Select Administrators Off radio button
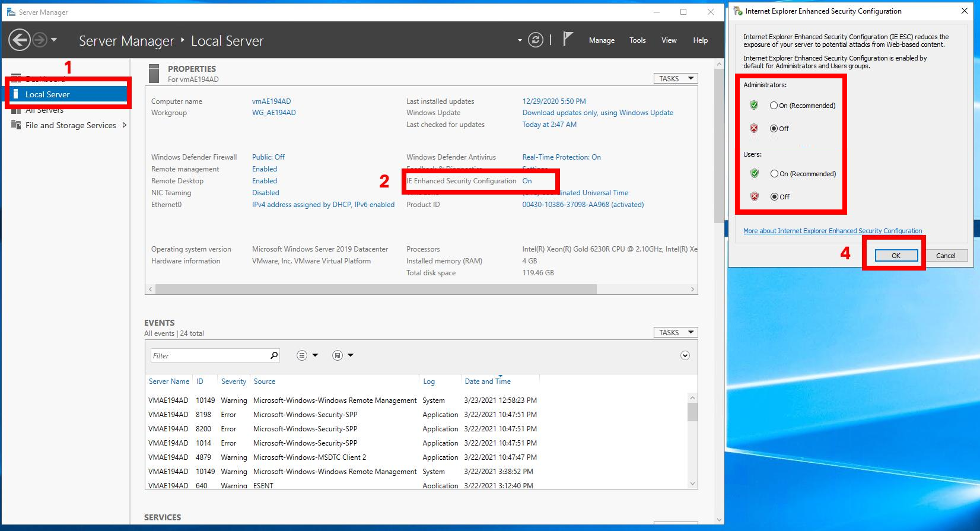This screenshot has height=531, width=980. click(774, 128)
